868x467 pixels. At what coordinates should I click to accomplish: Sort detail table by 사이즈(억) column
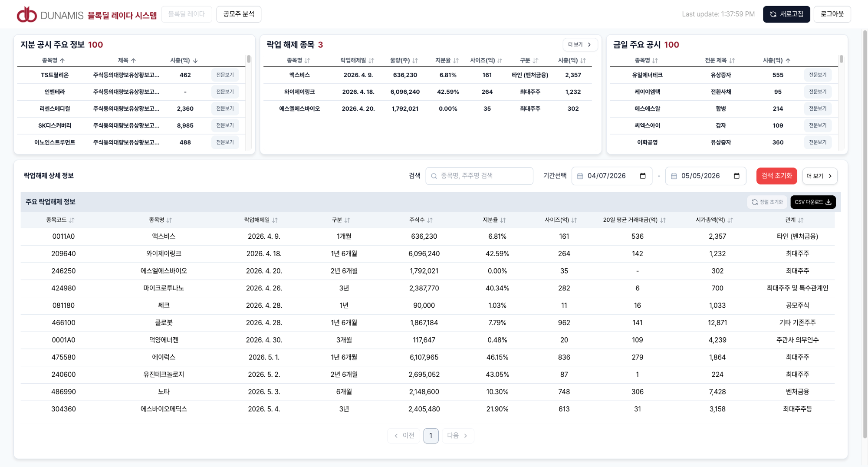(x=574, y=220)
